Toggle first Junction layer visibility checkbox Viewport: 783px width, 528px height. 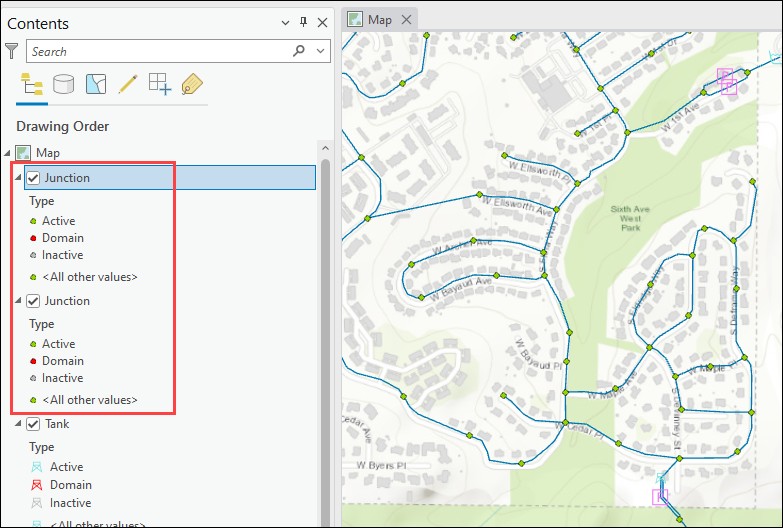[x=33, y=178]
